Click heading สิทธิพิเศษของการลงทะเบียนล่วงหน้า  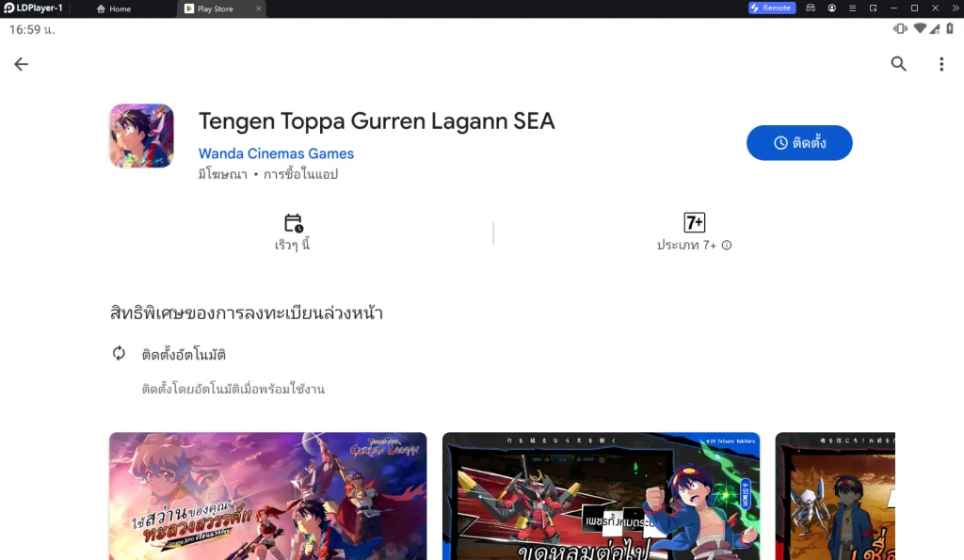pos(247,312)
